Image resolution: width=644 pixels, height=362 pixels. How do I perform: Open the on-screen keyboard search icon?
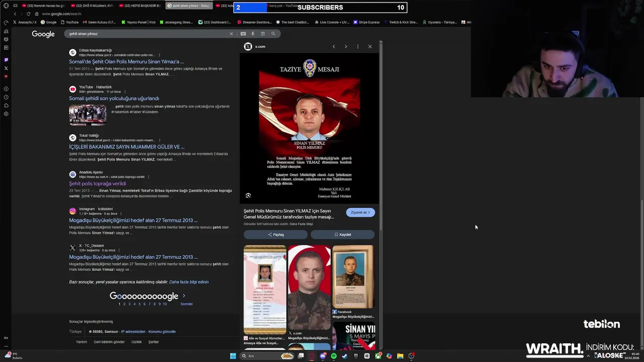(243, 34)
